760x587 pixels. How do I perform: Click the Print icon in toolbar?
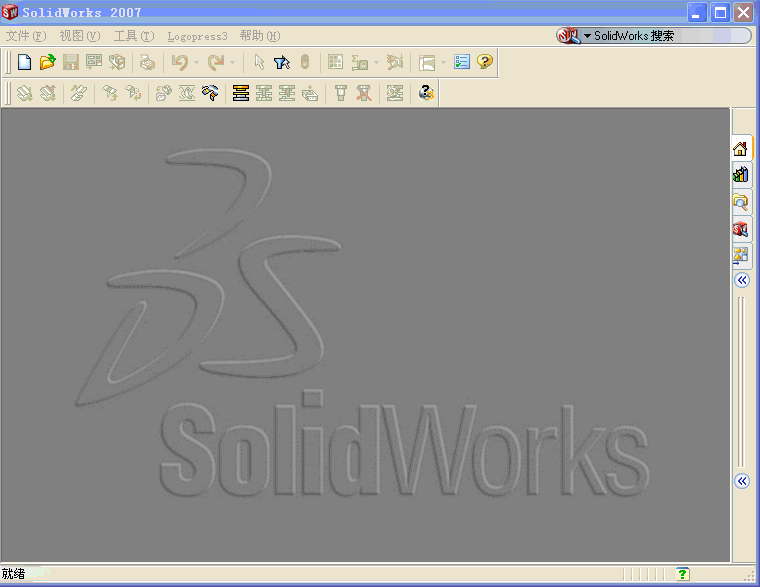pyautogui.click(x=147, y=62)
